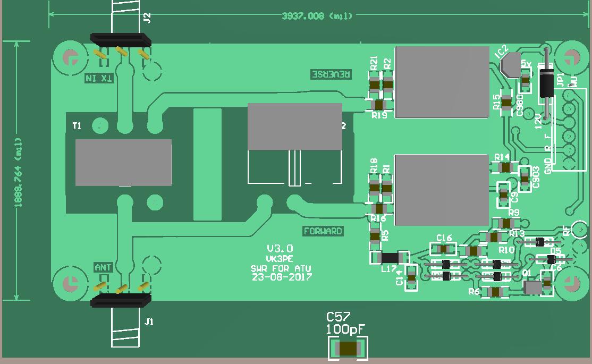The width and height of the screenshot is (592, 364).
Task: Click the J1 connector at the bottom
Action: (121, 301)
